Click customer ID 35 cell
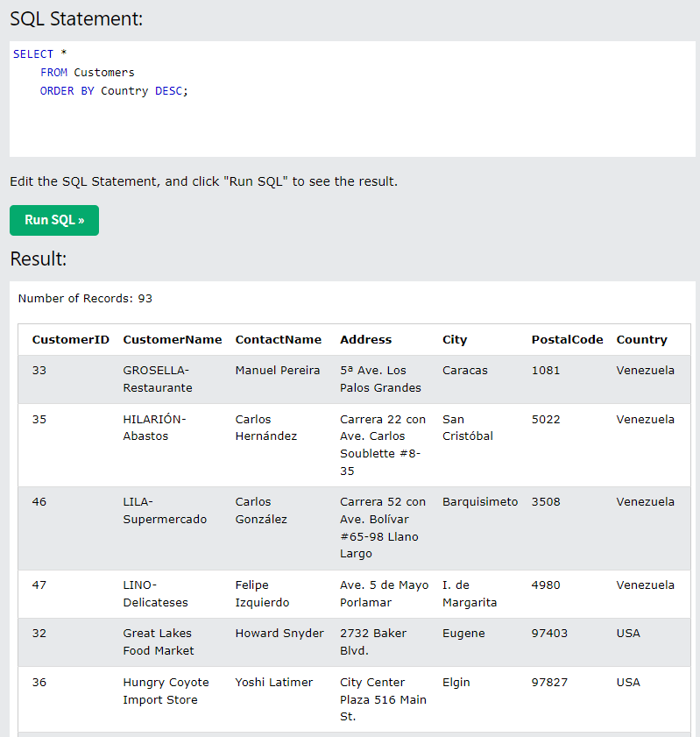 click(39, 419)
